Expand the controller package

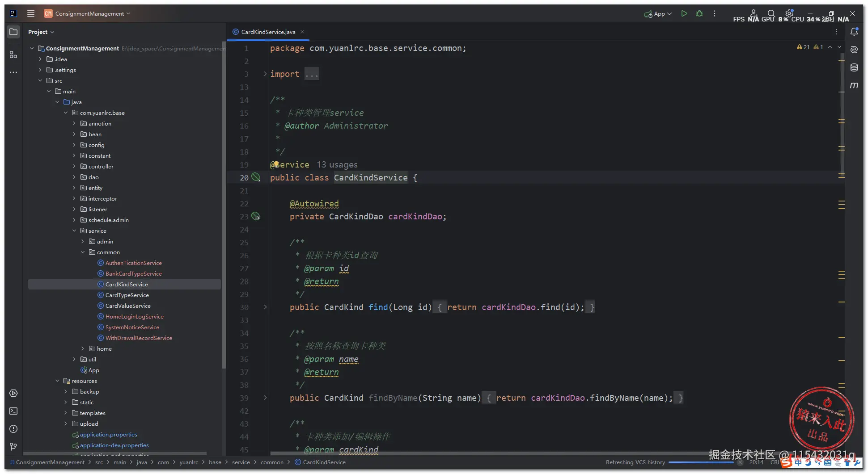click(74, 167)
